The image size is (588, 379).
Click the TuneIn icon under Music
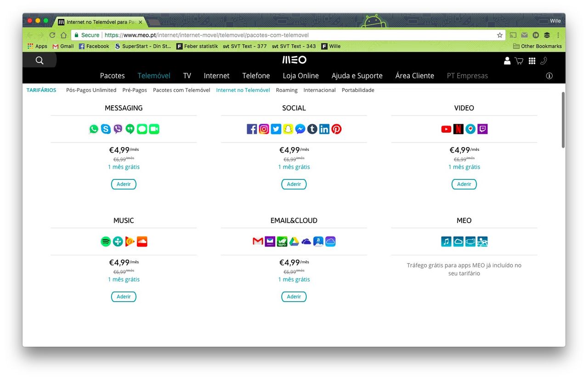(x=118, y=241)
